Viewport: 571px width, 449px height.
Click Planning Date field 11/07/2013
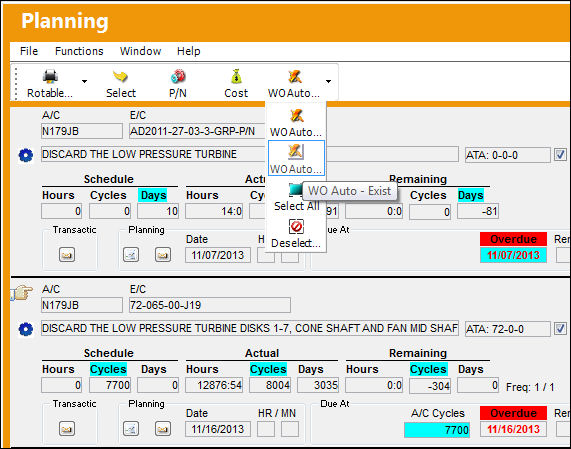(x=218, y=255)
